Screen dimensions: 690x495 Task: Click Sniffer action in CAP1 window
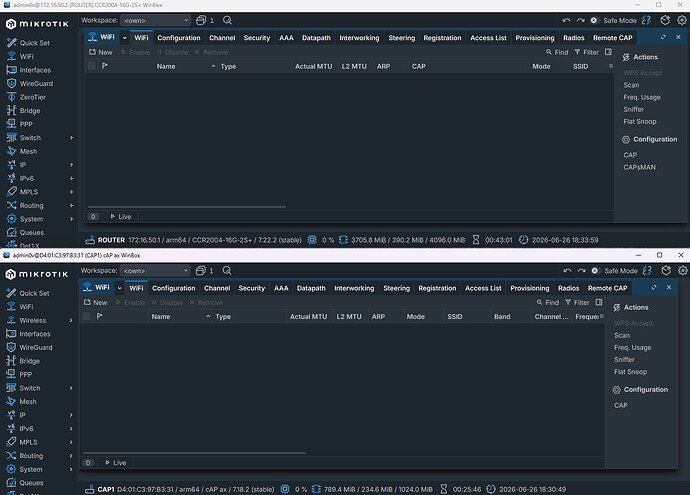tap(624, 359)
